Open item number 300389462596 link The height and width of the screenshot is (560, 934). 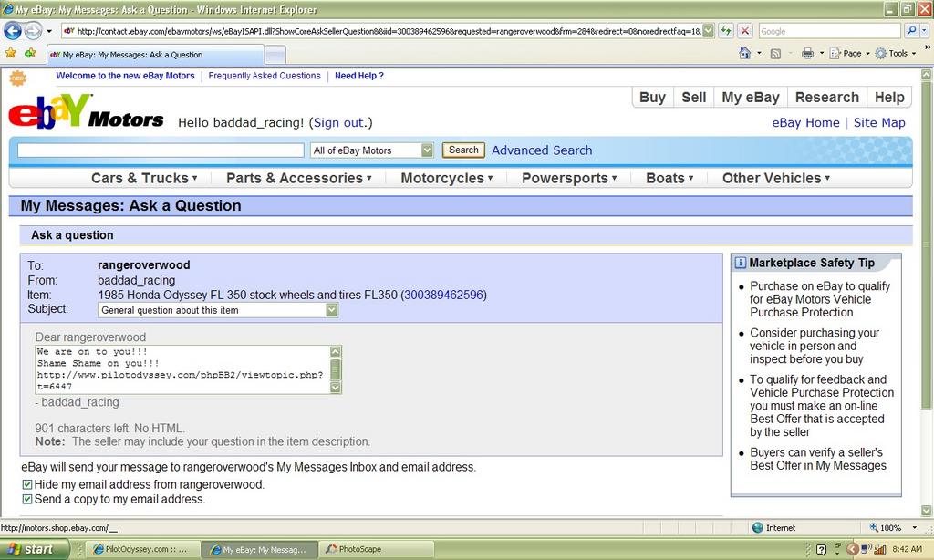coord(444,295)
